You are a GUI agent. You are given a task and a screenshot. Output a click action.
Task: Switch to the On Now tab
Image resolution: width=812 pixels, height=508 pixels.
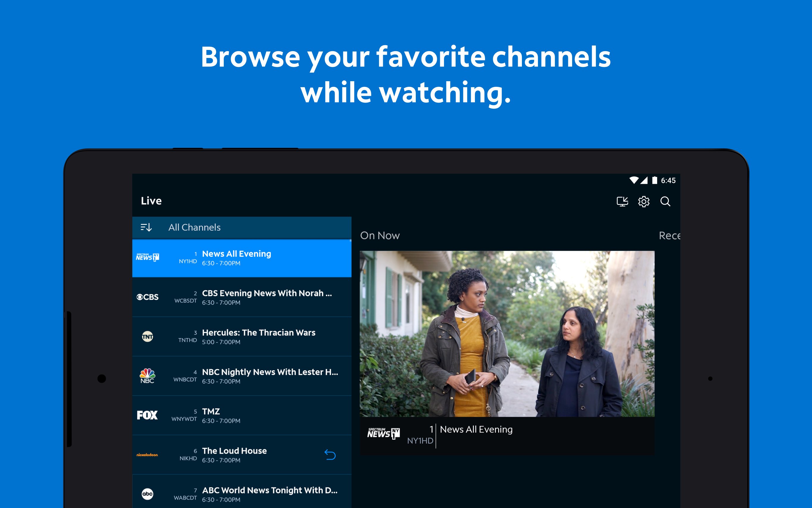click(379, 235)
